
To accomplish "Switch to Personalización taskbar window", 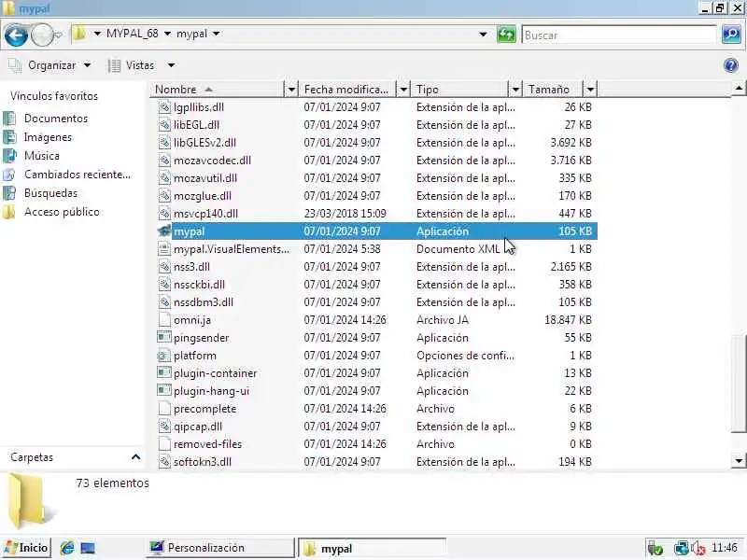I will coord(220,548).
